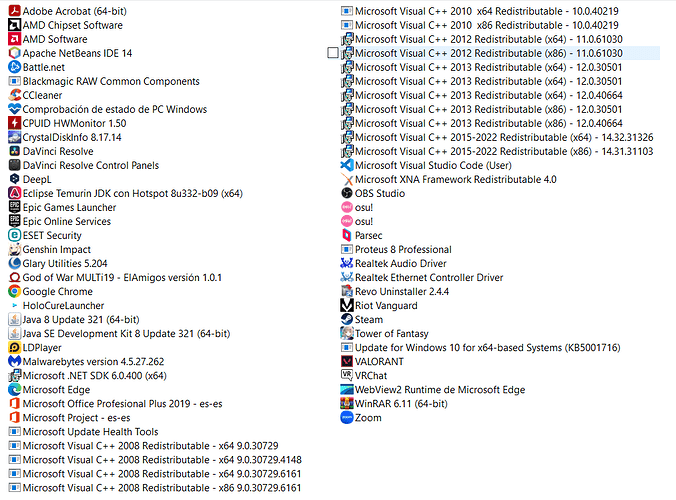Select the CrystalDiskInfo icon
676x500 pixels.
pyautogui.click(x=14, y=137)
